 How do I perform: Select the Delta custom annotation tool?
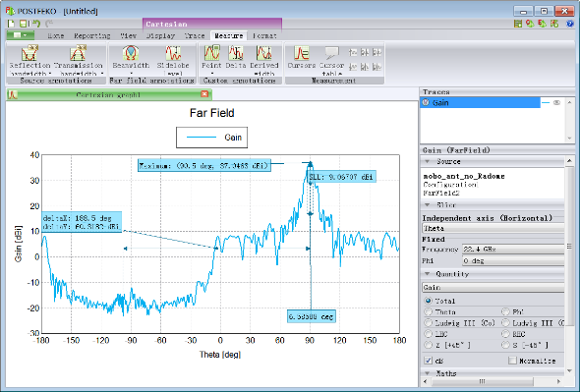click(236, 53)
